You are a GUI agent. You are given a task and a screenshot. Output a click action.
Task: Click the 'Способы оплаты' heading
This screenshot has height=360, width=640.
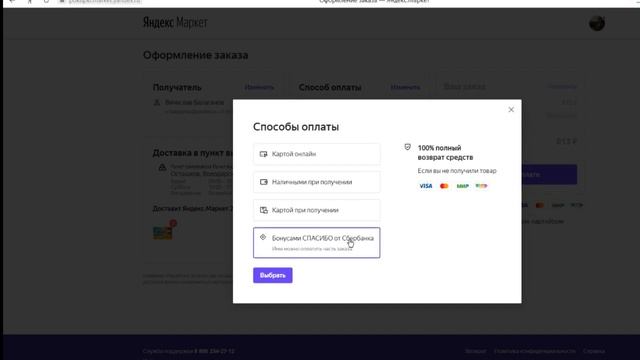pos(296,127)
